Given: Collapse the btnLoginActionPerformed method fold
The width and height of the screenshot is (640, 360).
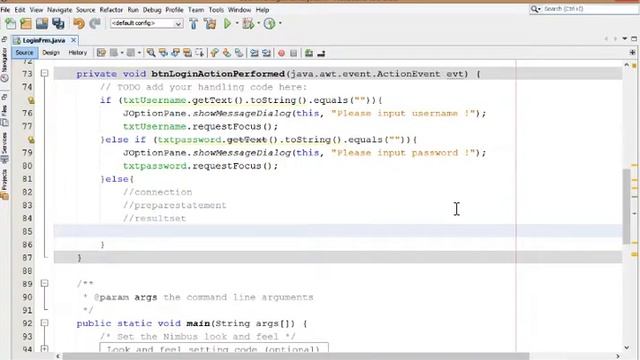Looking at the screenshot, I should (x=44, y=73).
